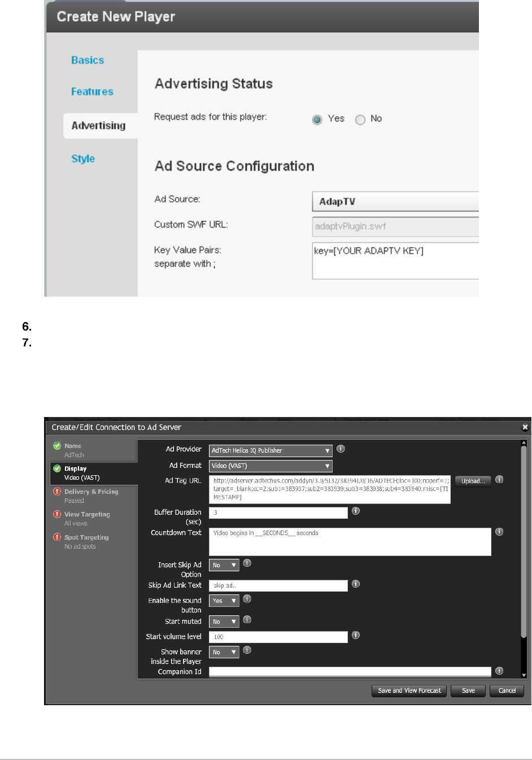Select No for Request ads for this player
Image resolution: width=532 pixels, height=760 pixels.
[360, 119]
